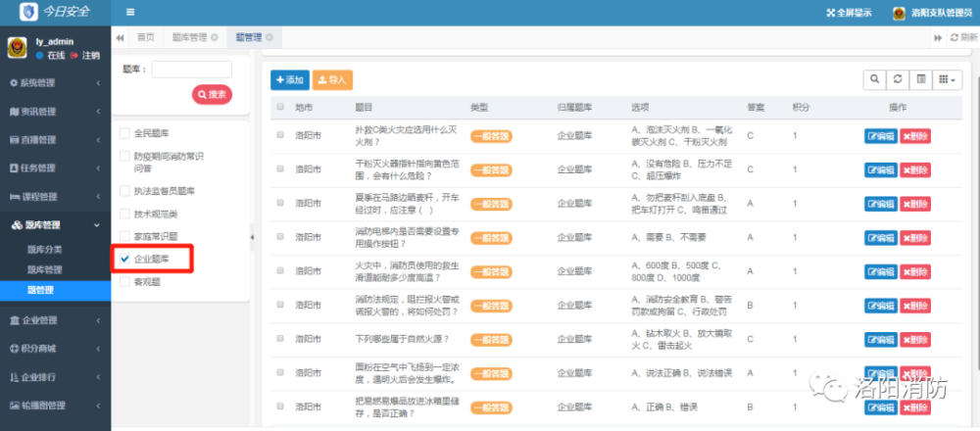Click the table search magnifier icon
This screenshot has height=431, width=980.
click(x=873, y=79)
